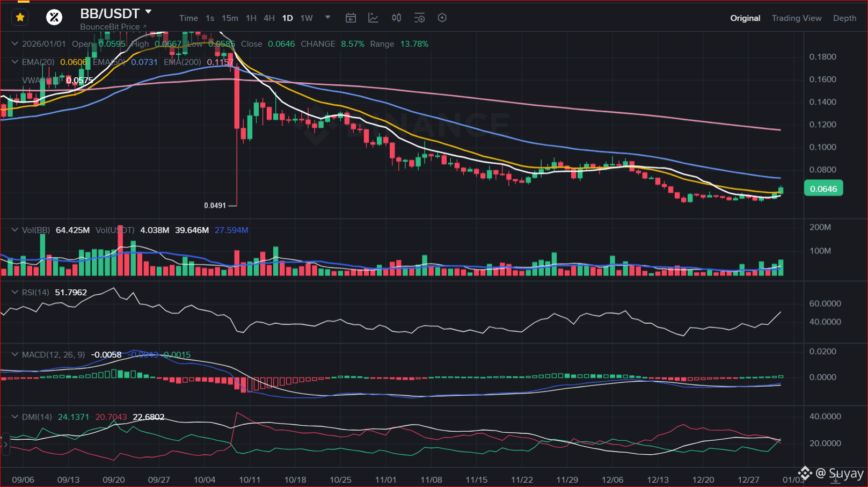Switch to the Depth tab
The width and height of the screenshot is (868, 487).
tap(844, 18)
